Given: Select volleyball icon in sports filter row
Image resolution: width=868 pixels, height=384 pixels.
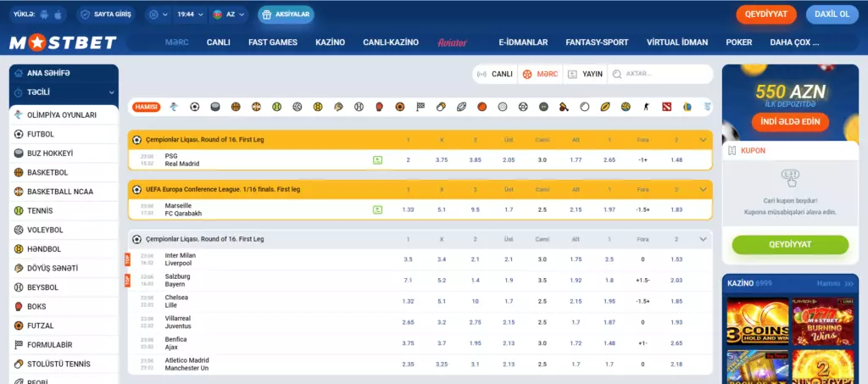Looking at the screenshot, I should pyautogui.click(x=298, y=107).
